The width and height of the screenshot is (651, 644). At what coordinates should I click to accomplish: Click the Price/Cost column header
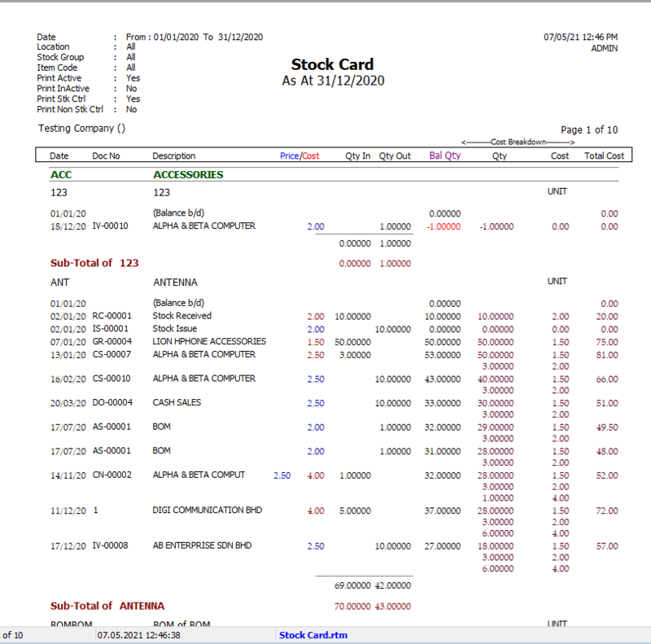tap(299, 156)
